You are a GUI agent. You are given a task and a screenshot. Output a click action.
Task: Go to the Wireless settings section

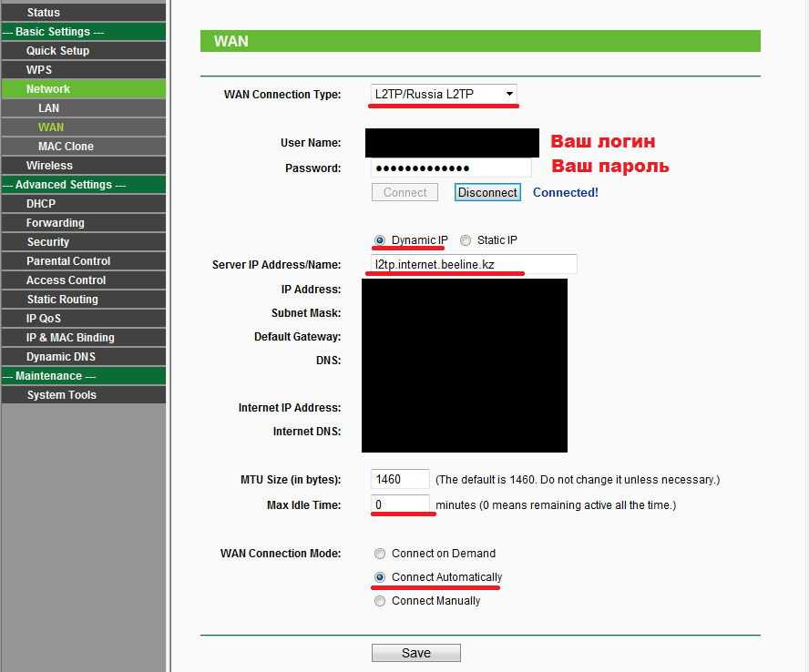(49, 166)
